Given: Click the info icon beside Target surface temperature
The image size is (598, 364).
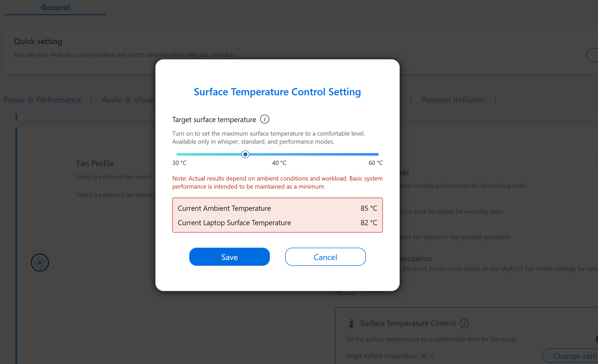Looking at the screenshot, I should click(x=264, y=119).
